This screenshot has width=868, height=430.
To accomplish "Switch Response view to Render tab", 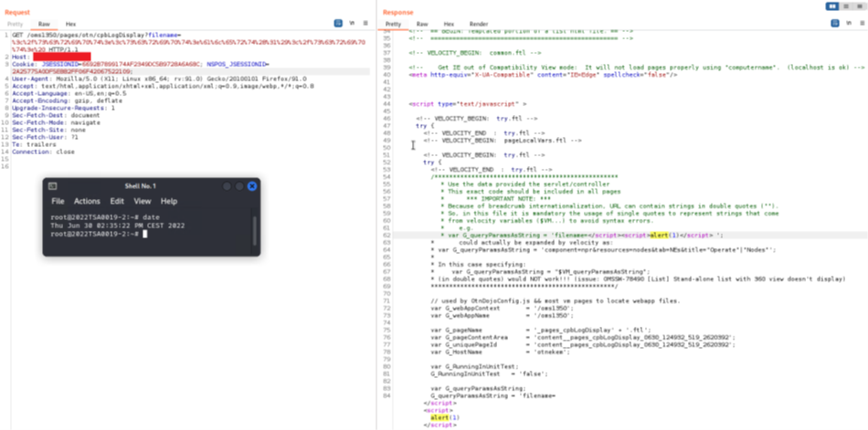I will tap(479, 25).
